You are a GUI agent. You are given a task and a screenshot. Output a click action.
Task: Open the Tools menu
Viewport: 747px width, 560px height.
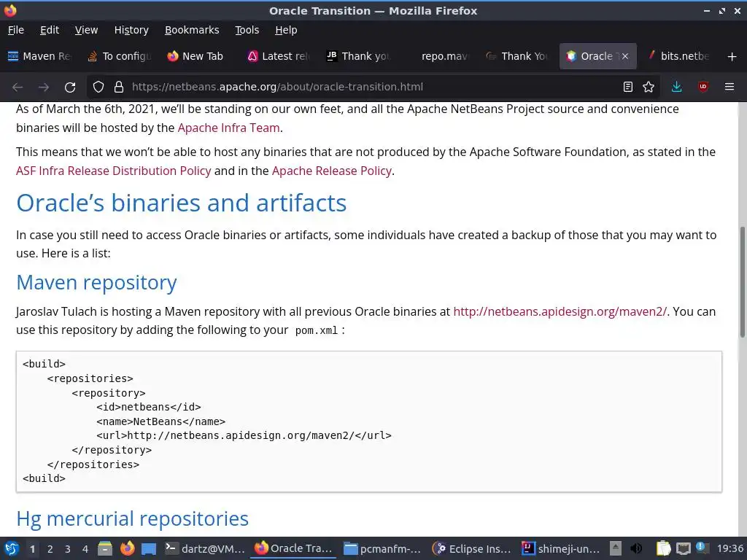247,30
